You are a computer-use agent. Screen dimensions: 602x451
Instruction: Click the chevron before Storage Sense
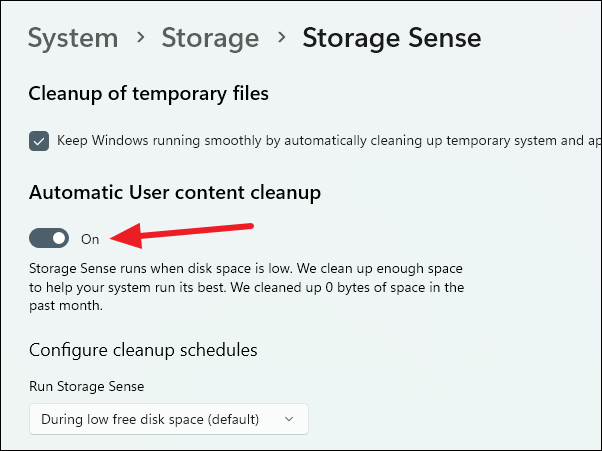[x=281, y=39]
